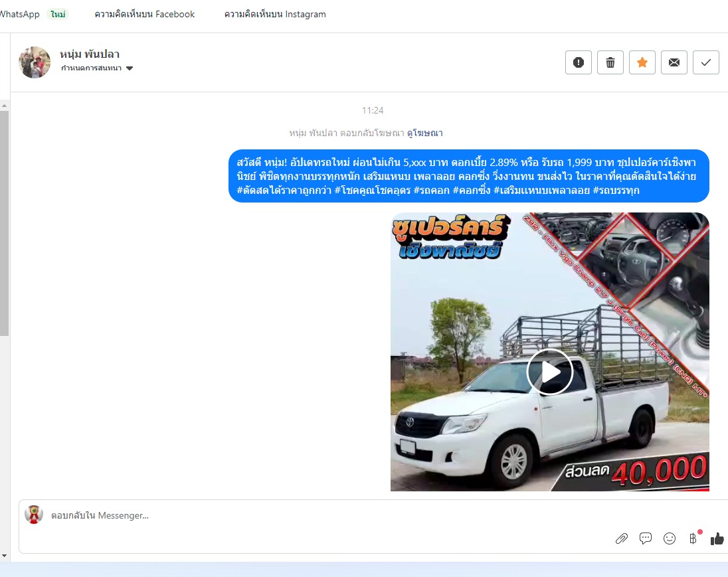The height and width of the screenshot is (577, 728).
Task: Play the truck advertisement video
Action: pyautogui.click(x=550, y=372)
